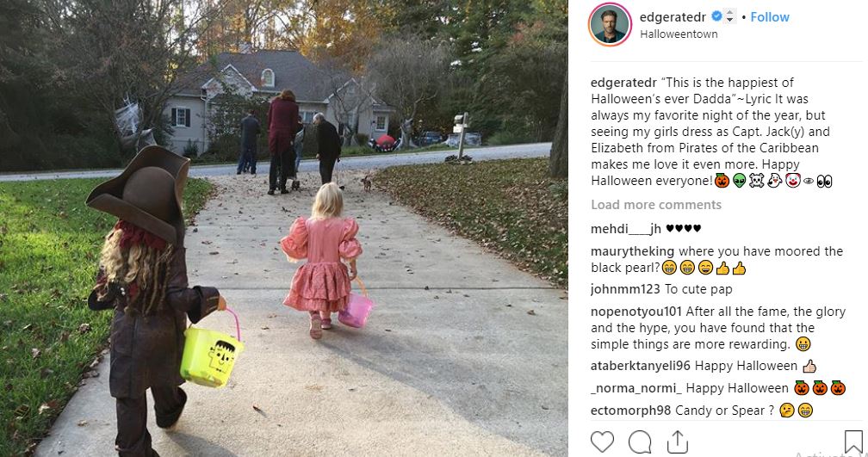This screenshot has height=457, width=868.
Task: Open the ectomorph98 commenter profile
Action: tap(630, 411)
